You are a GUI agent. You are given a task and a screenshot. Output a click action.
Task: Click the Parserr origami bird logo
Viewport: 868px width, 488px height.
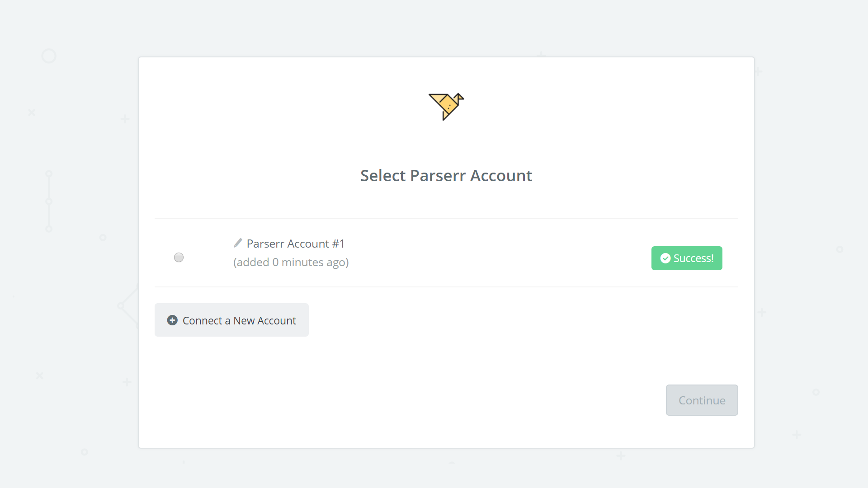point(446,107)
